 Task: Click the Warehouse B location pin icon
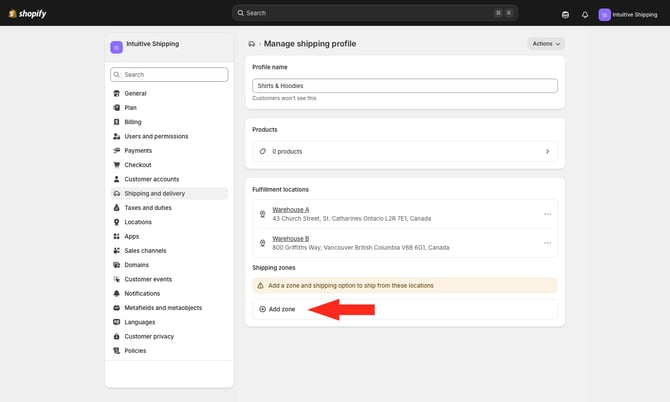tap(262, 244)
